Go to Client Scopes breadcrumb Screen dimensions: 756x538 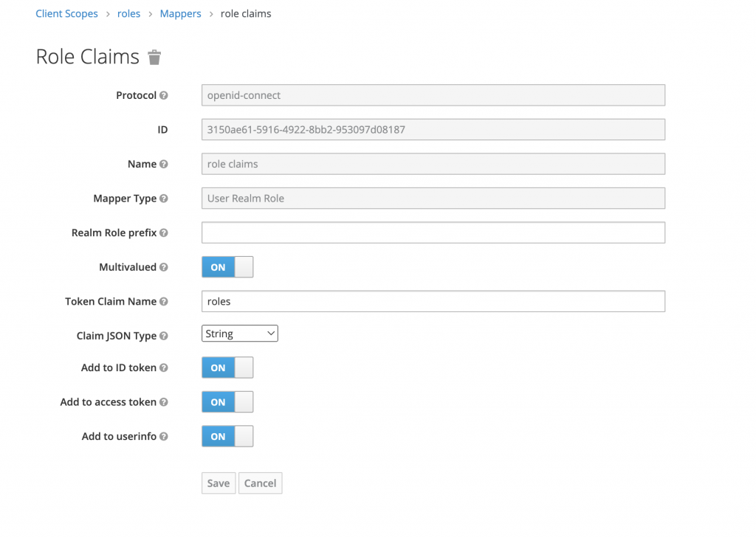pyautogui.click(x=66, y=13)
